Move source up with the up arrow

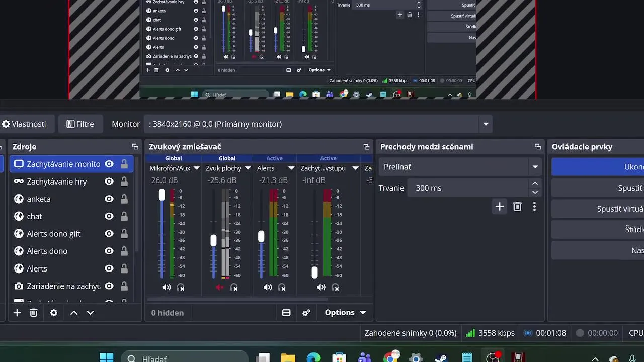74,313
